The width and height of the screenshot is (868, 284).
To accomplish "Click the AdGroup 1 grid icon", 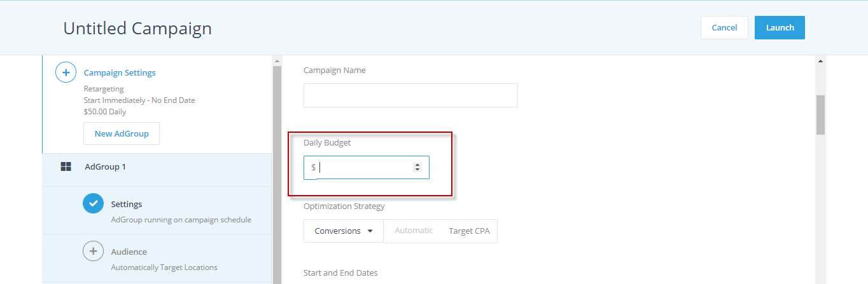I will pos(66,166).
